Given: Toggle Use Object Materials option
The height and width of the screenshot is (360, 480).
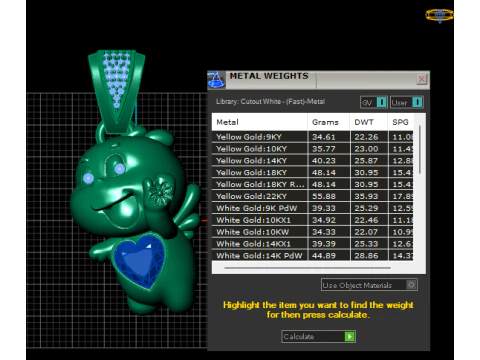Looking at the screenshot, I should (369, 285).
